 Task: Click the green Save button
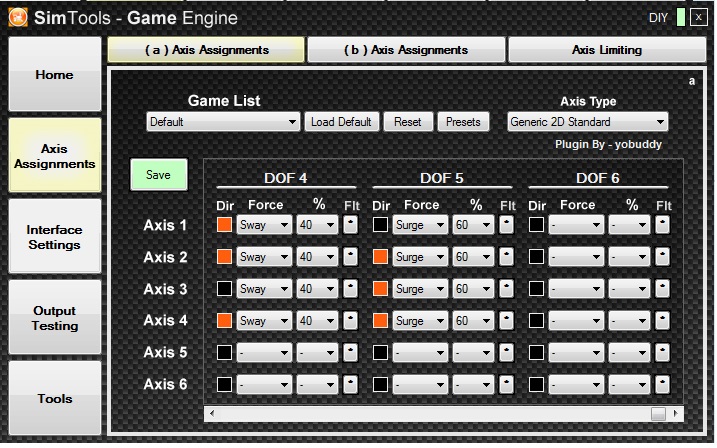point(159,175)
